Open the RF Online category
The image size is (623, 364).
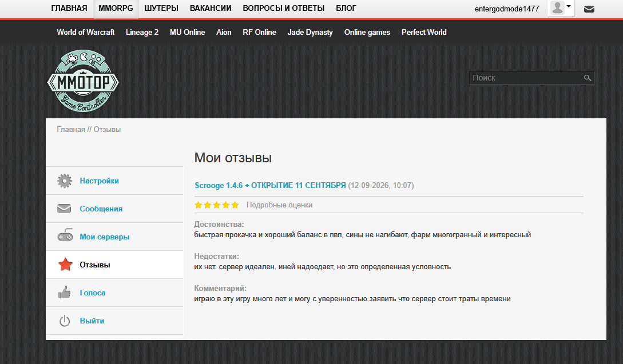(260, 32)
